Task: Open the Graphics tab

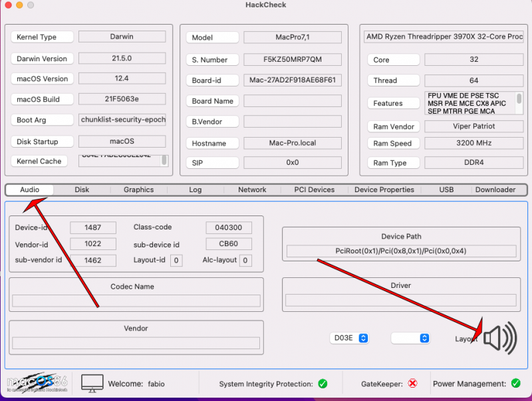Action: click(138, 190)
